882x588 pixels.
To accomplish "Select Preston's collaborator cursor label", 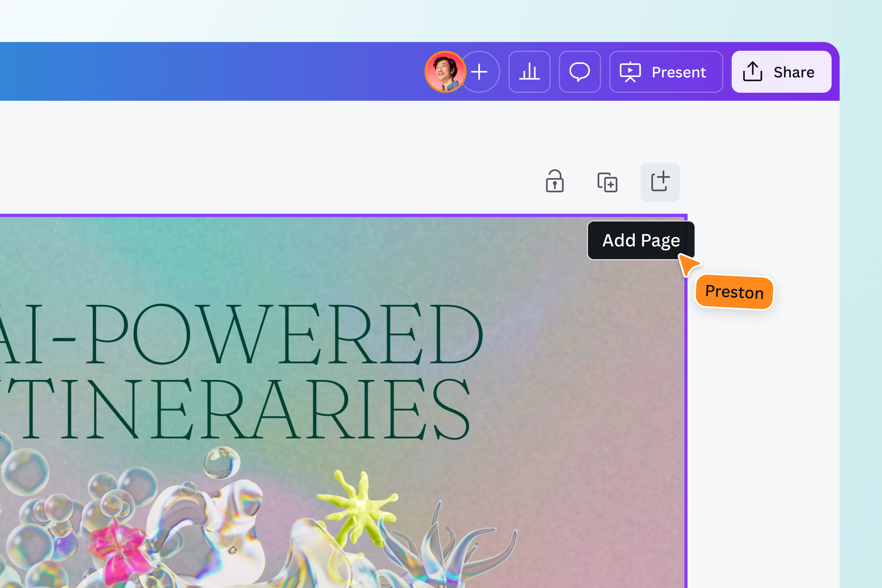I will pos(734,293).
